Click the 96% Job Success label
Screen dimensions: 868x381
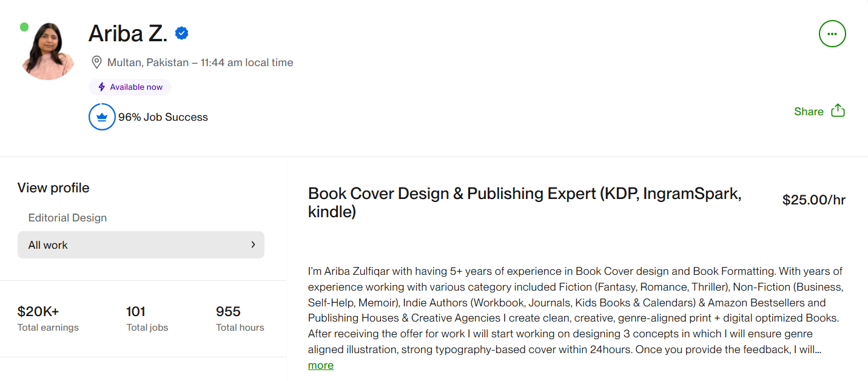(x=163, y=117)
